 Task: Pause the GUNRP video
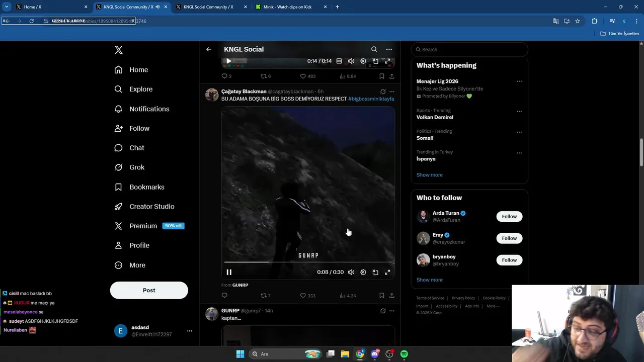point(229,272)
